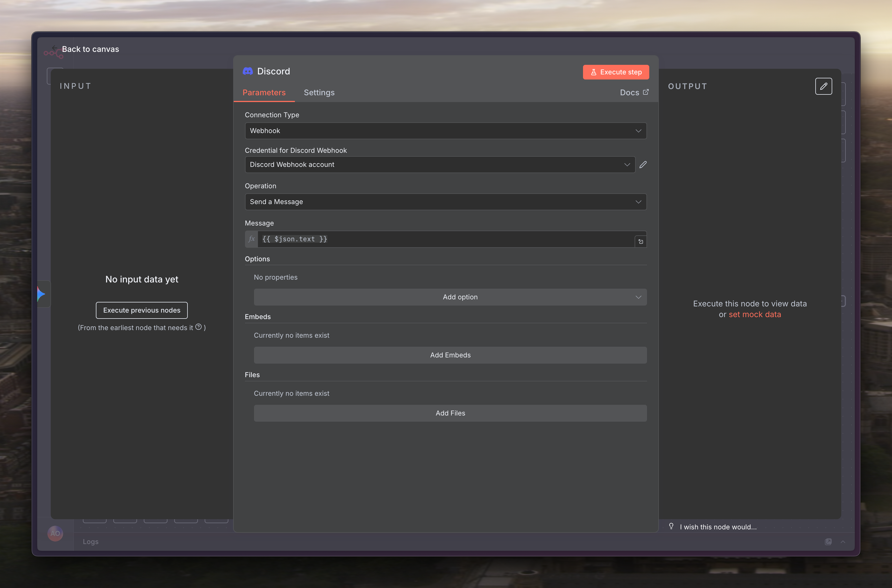Click the AO user avatar
The image size is (892, 588).
(55, 533)
